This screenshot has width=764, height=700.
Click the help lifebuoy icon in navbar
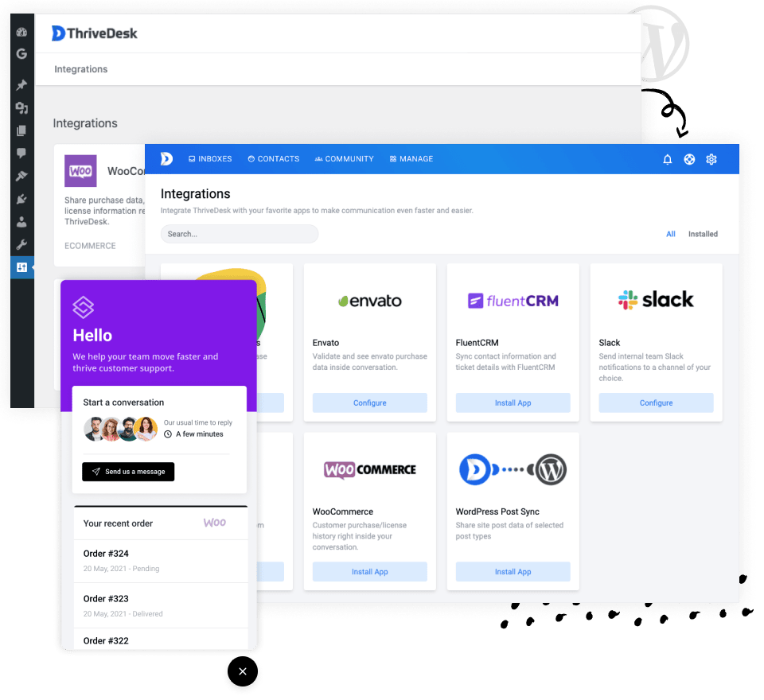point(689,159)
